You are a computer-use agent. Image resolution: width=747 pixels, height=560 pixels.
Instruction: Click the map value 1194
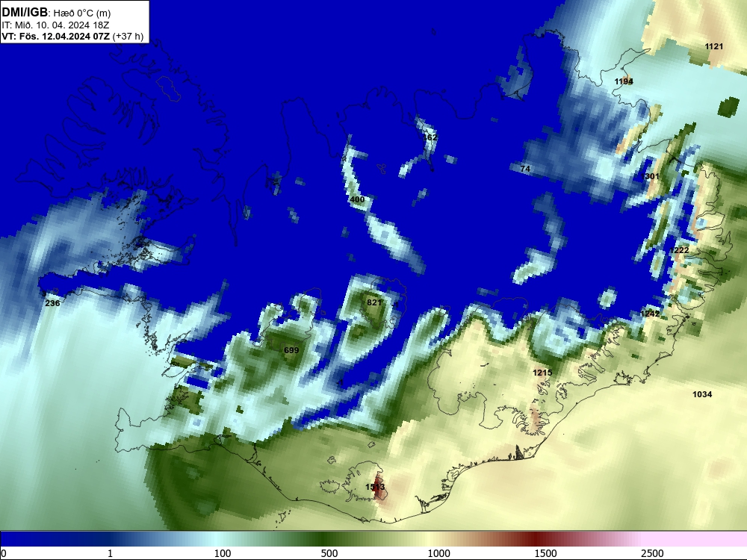point(624,81)
